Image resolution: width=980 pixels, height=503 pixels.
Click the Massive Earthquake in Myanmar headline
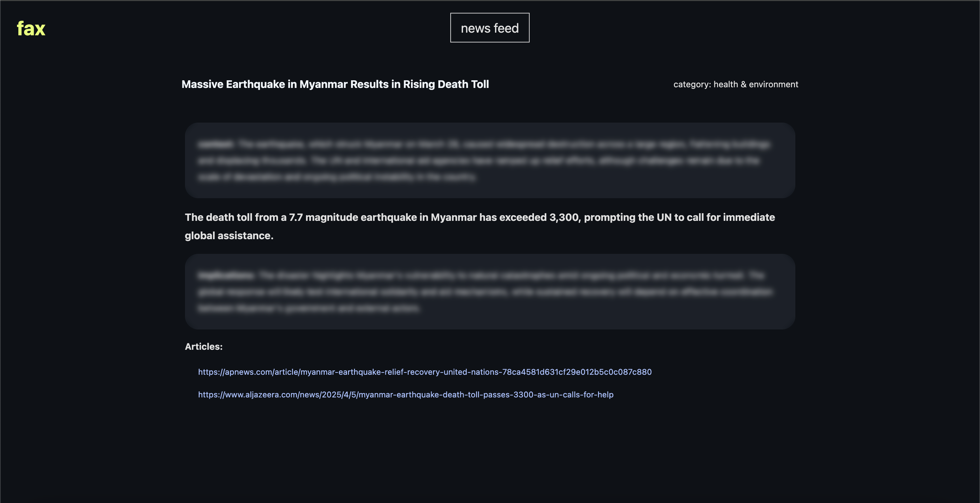[335, 84]
